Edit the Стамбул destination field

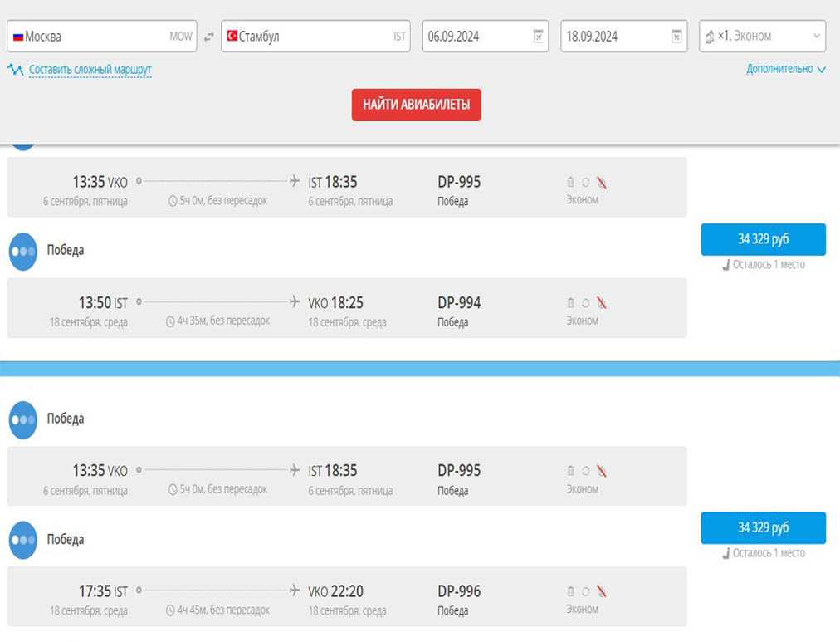pos(315,36)
